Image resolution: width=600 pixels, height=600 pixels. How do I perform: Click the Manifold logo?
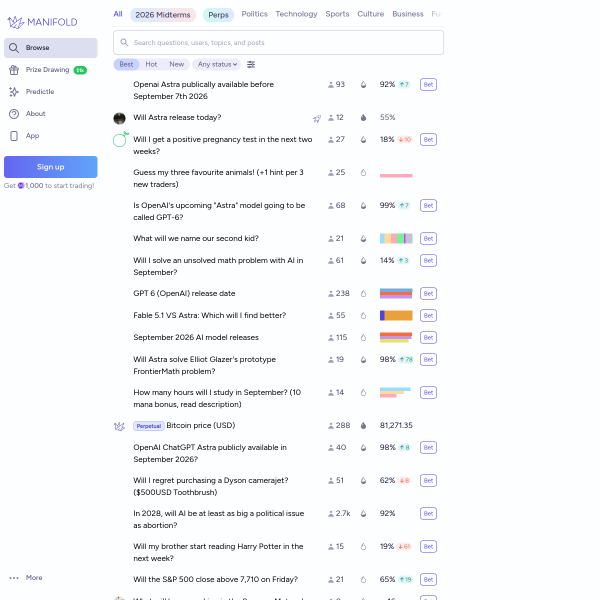coord(42,22)
